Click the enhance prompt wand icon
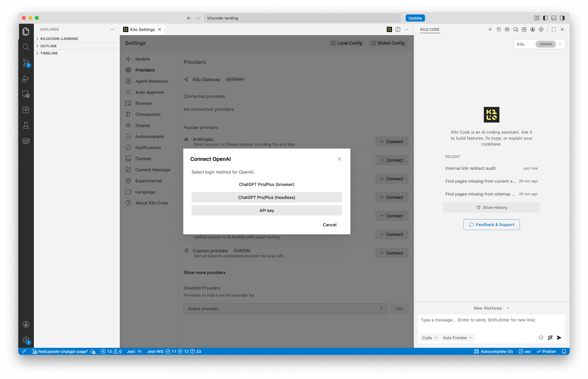The image size is (588, 379). tap(550, 338)
